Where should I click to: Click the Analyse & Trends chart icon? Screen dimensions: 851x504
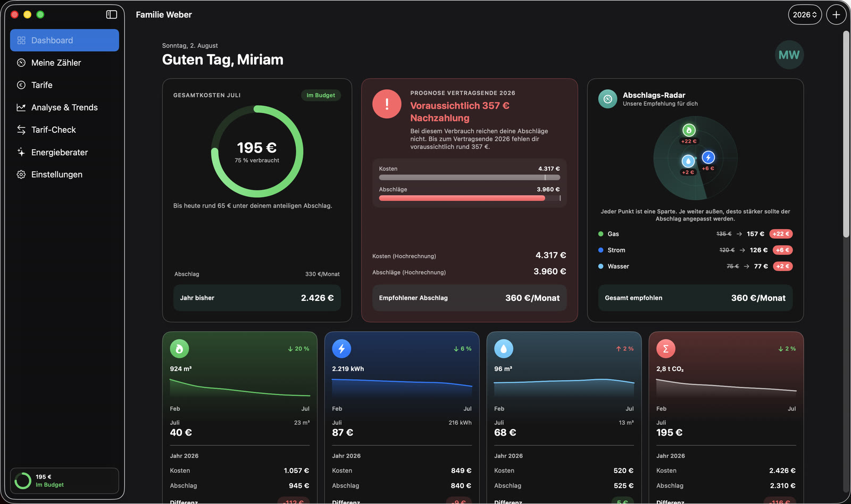click(21, 107)
